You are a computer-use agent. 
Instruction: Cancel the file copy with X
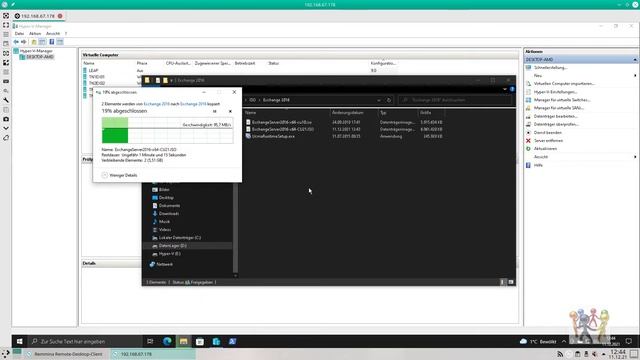(230, 111)
